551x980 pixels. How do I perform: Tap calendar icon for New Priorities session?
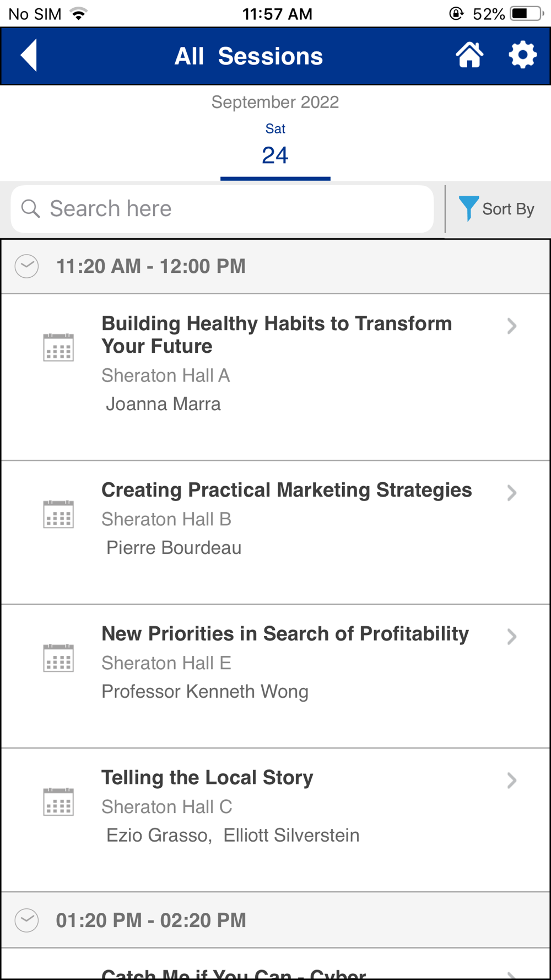click(x=58, y=658)
